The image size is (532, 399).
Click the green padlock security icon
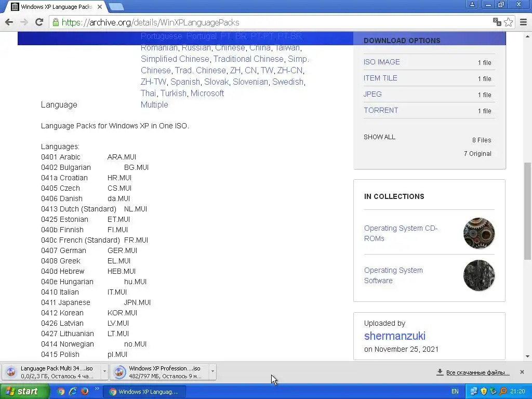click(x=56, y=22)
